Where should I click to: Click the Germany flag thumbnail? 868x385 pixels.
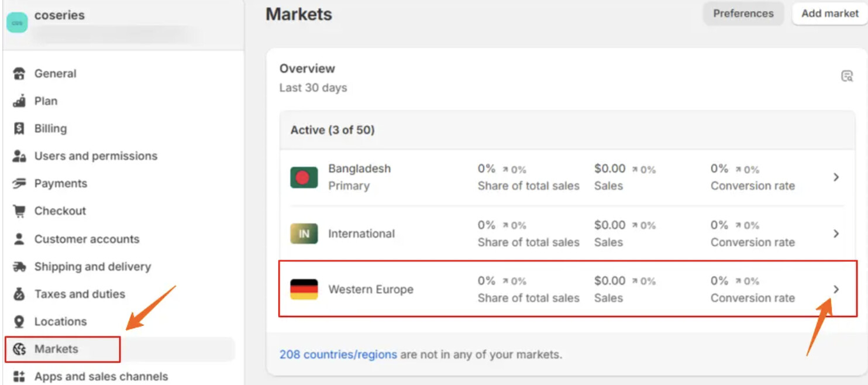point(304,289)
